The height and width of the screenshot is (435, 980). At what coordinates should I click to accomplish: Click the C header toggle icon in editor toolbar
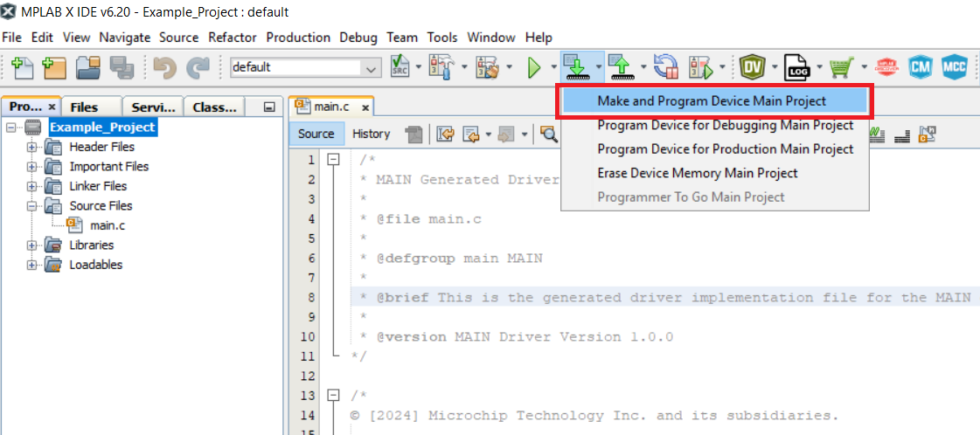[927, 134]
